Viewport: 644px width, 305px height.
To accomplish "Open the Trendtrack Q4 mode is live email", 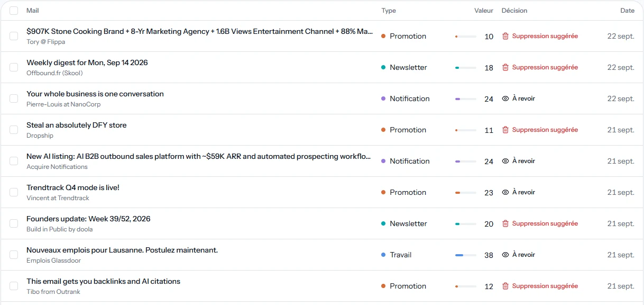I will 73,187.
